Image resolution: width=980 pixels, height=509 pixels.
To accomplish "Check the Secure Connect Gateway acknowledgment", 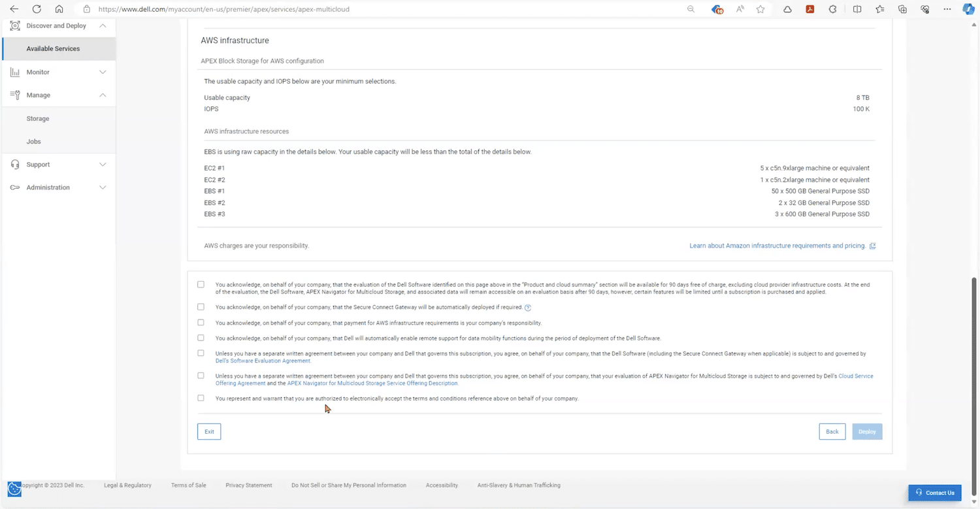I will coord(201,306).
